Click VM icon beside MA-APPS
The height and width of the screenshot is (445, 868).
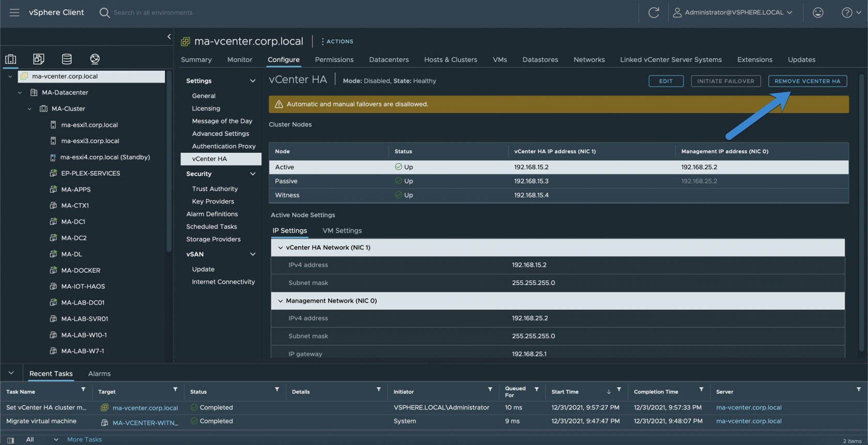coord(53,189)
